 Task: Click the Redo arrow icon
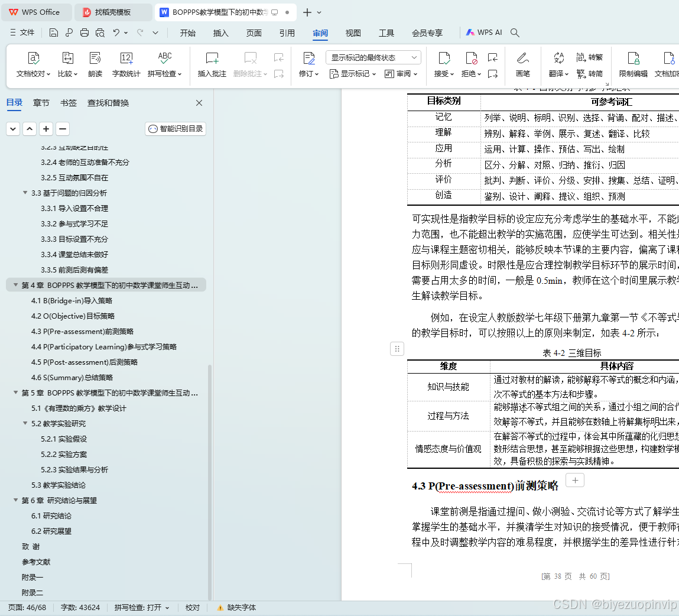click(140, 33)
